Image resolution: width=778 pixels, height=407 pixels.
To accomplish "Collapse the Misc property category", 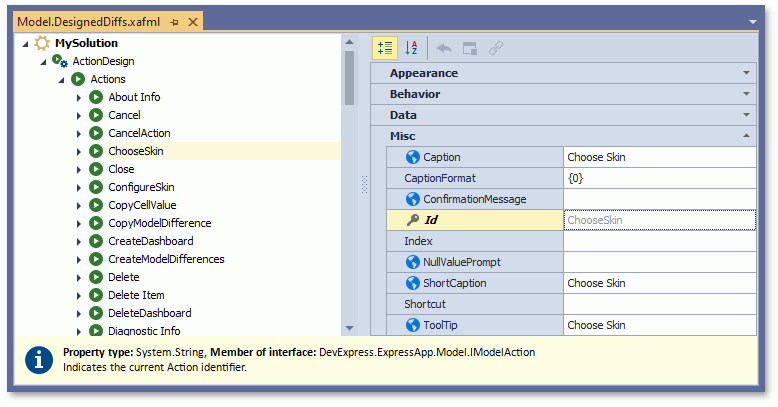I will [x=746, y=136].
